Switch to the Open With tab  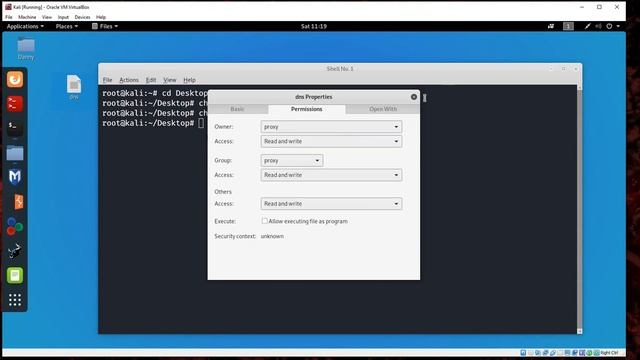(383, 109)
